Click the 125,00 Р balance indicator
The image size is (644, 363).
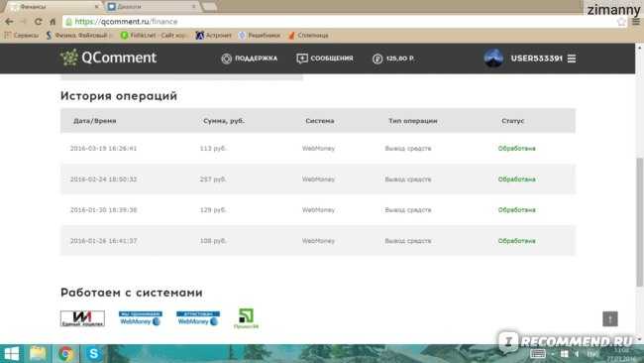pyautogui.click(x=393, y=59)
